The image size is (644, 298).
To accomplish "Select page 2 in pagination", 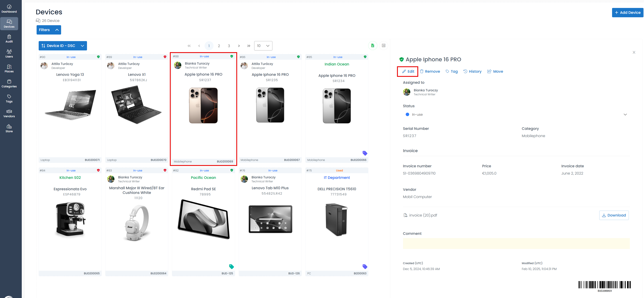I will pyautogui.click(x=219, y=46).
